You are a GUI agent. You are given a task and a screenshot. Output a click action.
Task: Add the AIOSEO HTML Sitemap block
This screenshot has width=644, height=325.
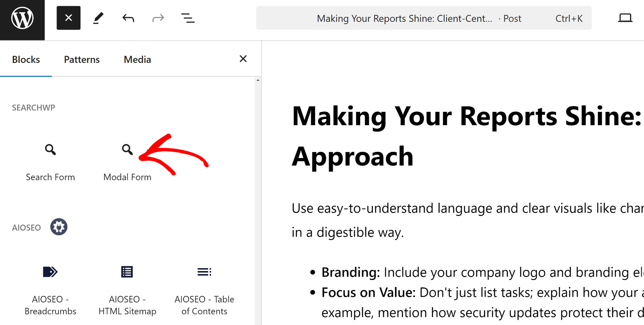coord(127,290)
